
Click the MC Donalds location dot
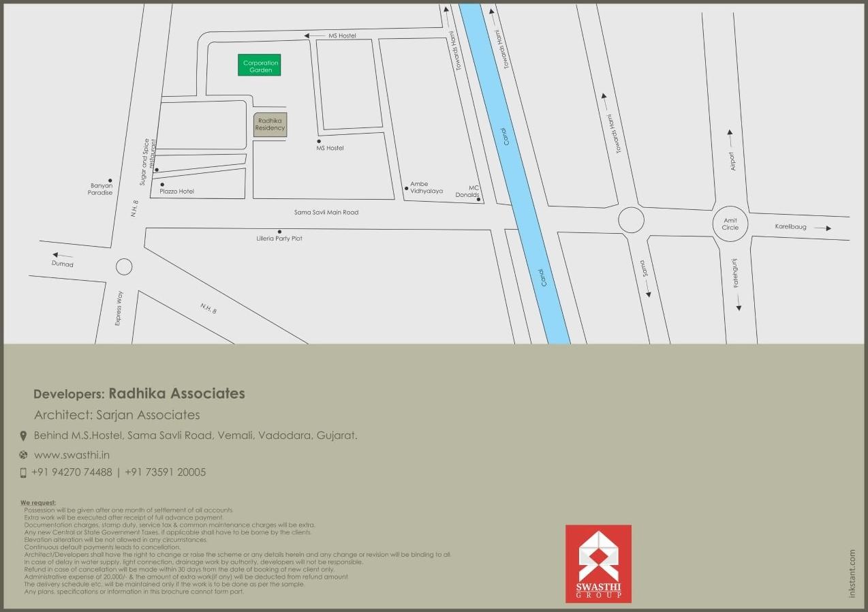[x=478, y=199]
